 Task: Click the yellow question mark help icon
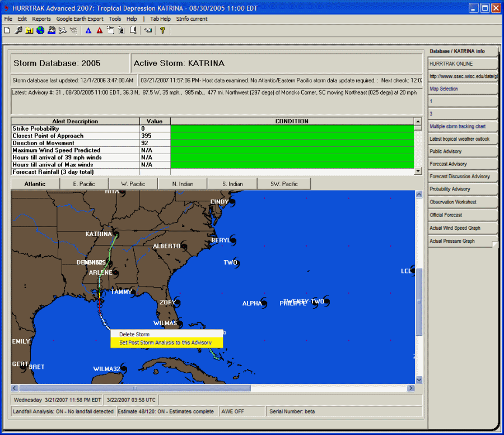point(162,31)
